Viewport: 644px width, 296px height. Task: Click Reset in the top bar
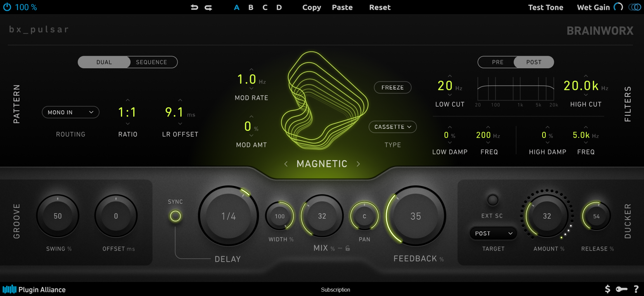click(380, 7)
